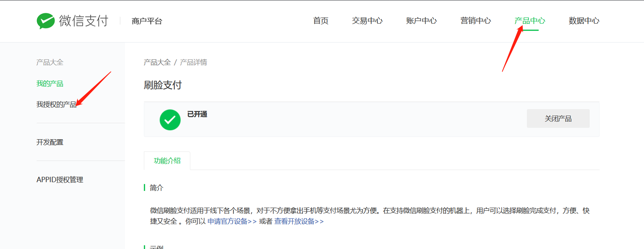Viewport: 644px width, 249px height.
Task: Click the 产品大全 sidebar heading
Action: coord(50,62)
